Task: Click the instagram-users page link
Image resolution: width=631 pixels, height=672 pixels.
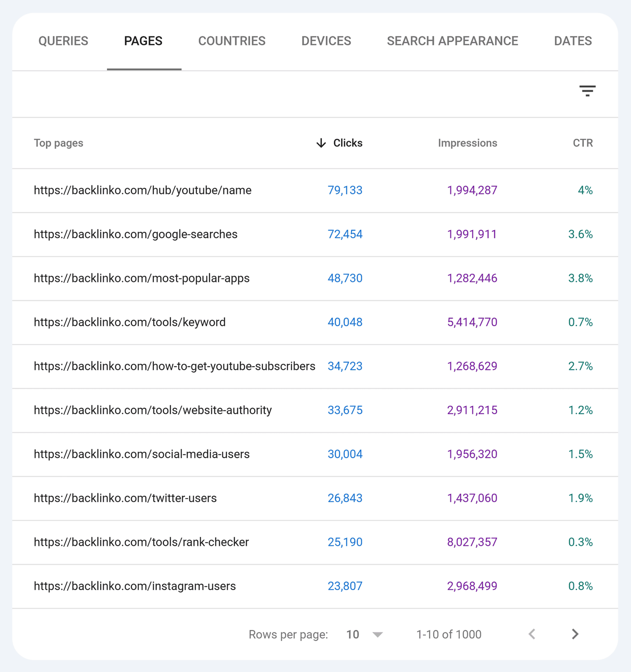Action: pyautogui.click(x=135, y=586)
